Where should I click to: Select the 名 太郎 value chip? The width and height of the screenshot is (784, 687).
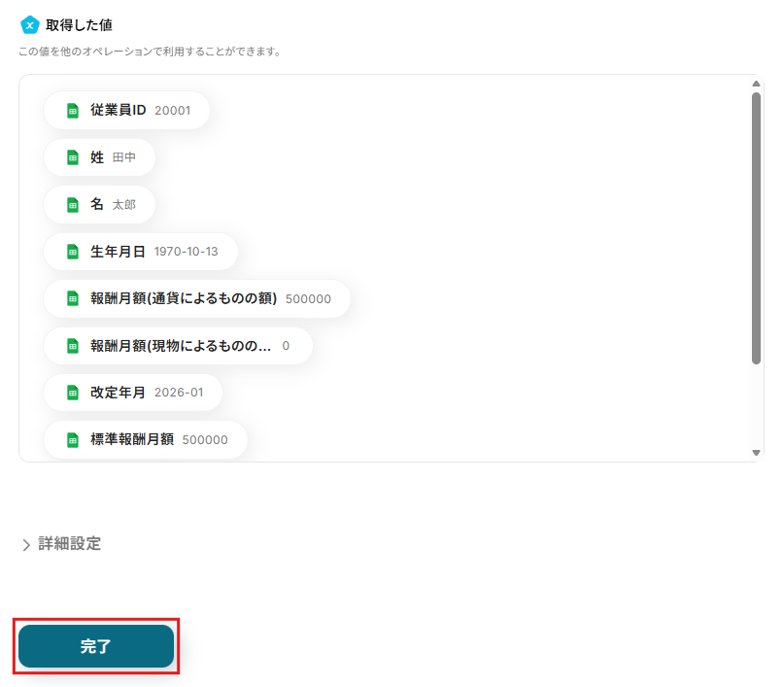click(x=100, y=205)
